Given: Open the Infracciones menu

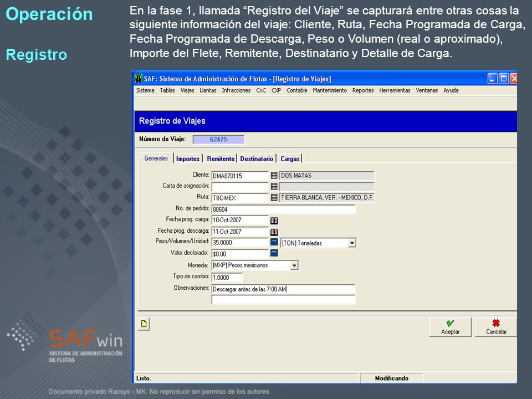Looking at the screenshot, I should pyautogui.click(x=236, y=90).
